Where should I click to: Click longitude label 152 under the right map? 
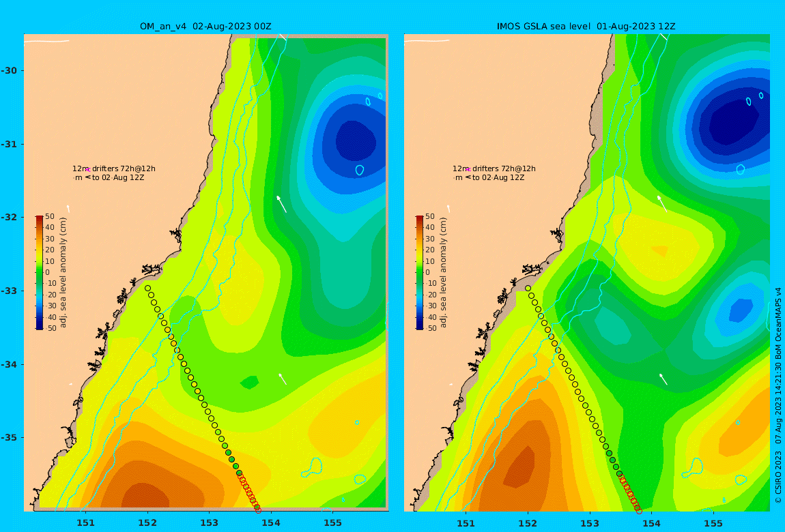[528, 523]
